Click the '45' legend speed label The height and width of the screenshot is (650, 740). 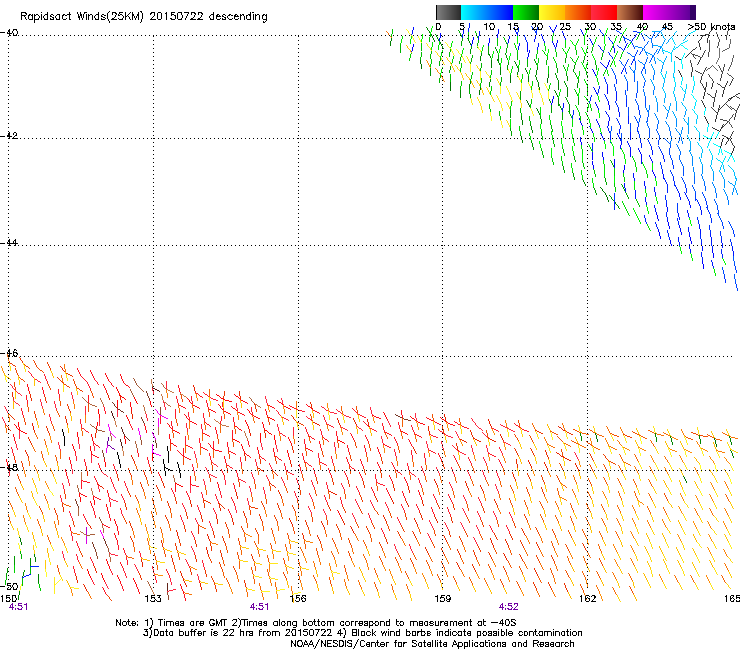click(667, 27)
